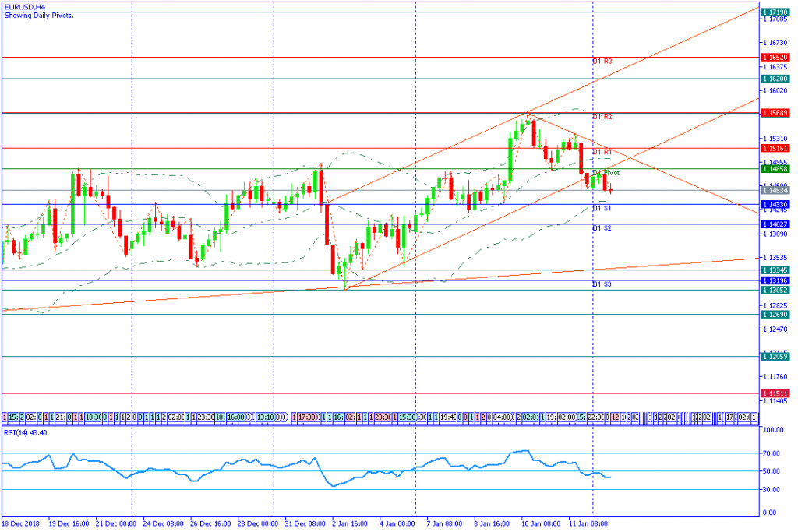Click the pink 12 event marker
798x532 pixels.
[x=616, y=417]
